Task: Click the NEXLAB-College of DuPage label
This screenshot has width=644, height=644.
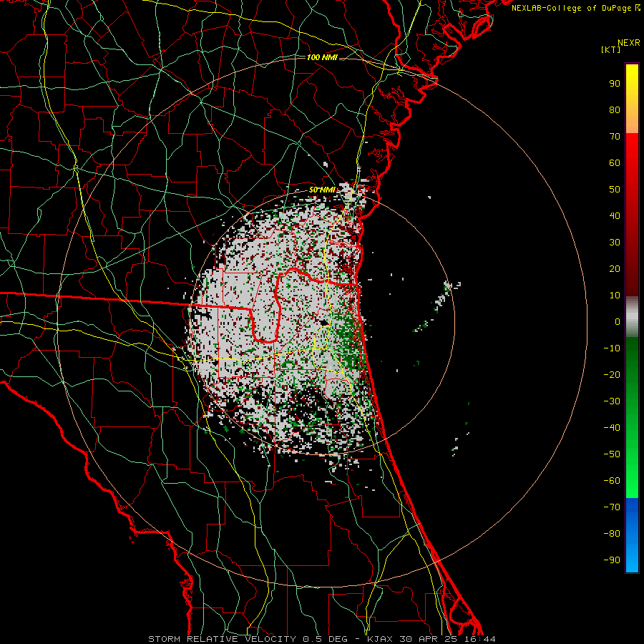Action: (575, 8)
